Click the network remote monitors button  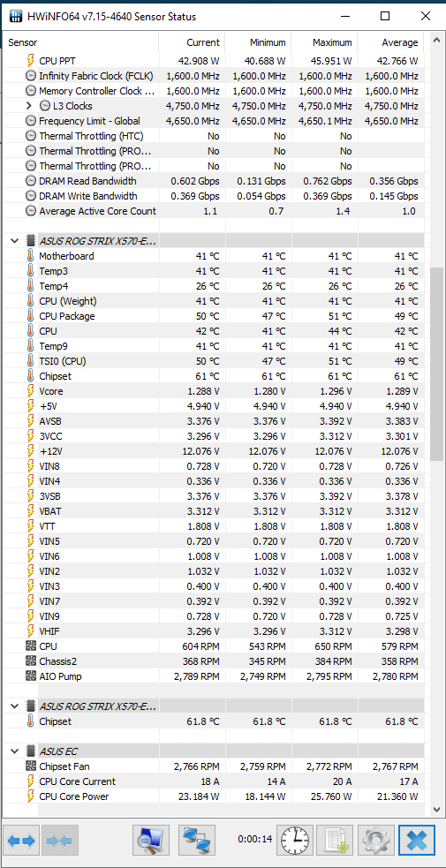(196, 840)
